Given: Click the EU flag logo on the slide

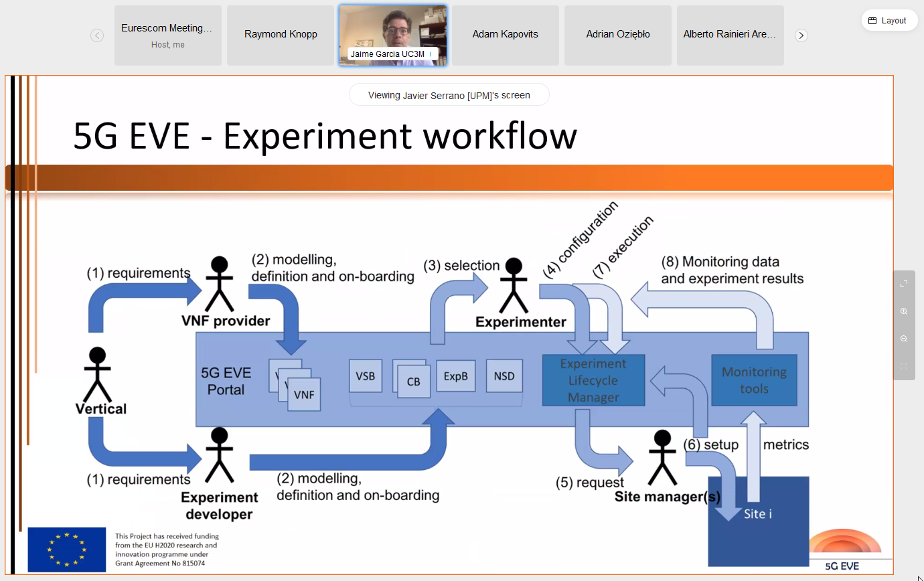Looking at the screenshot, I should point(67,550).
